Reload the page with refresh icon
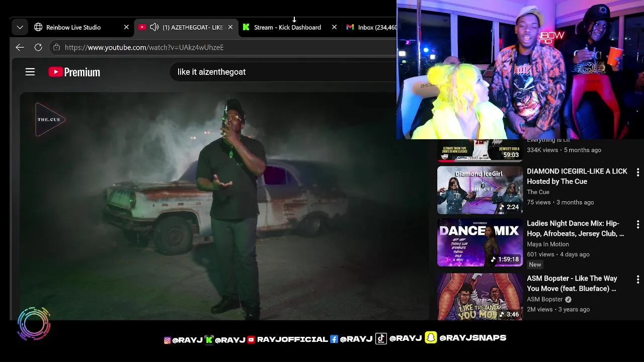Image resolution: width=644 pixels, height=362 pixels. (38, 47)
